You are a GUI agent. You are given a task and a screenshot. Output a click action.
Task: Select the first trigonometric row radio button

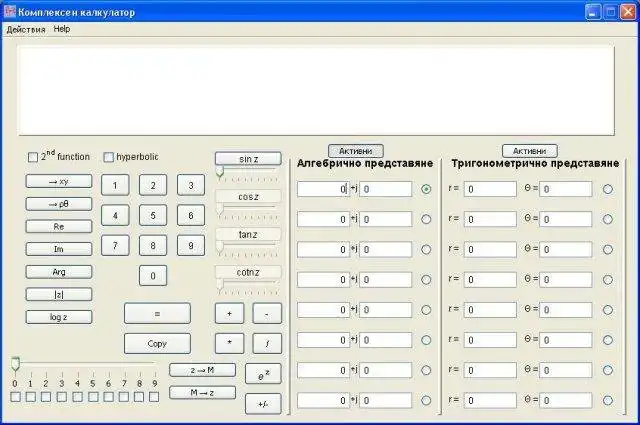608,189
